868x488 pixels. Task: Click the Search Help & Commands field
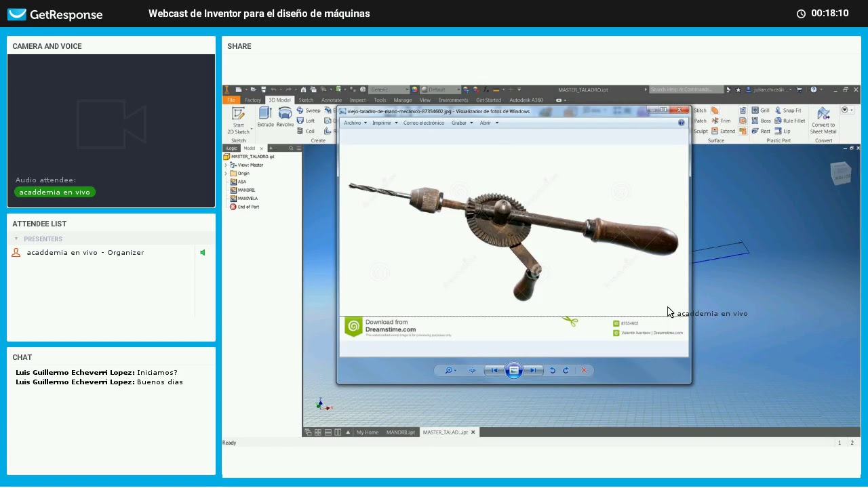[685, 89]
